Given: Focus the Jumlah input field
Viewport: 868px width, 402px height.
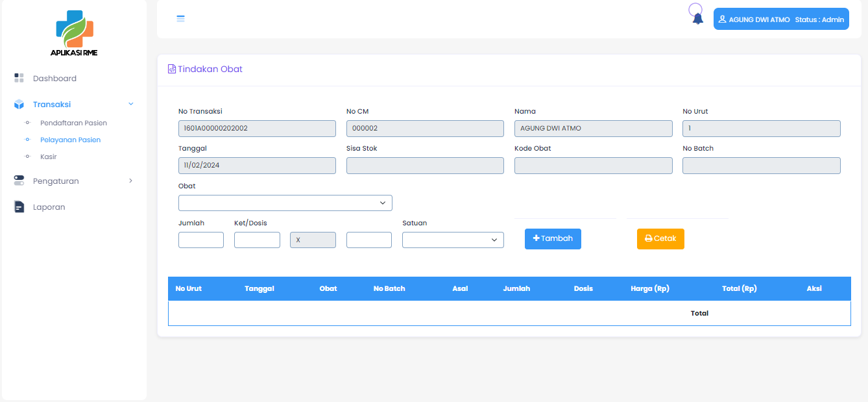Looking at the screenshot, I should pyautogui.click(x=200, y=240).
